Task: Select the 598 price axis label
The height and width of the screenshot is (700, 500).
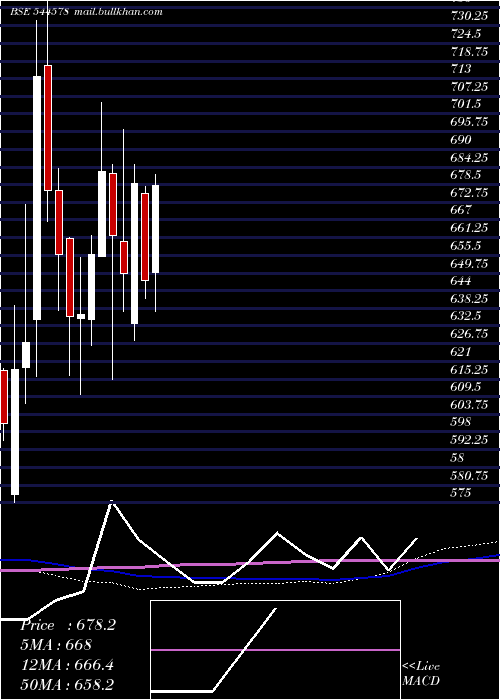Action: point(461,422)
